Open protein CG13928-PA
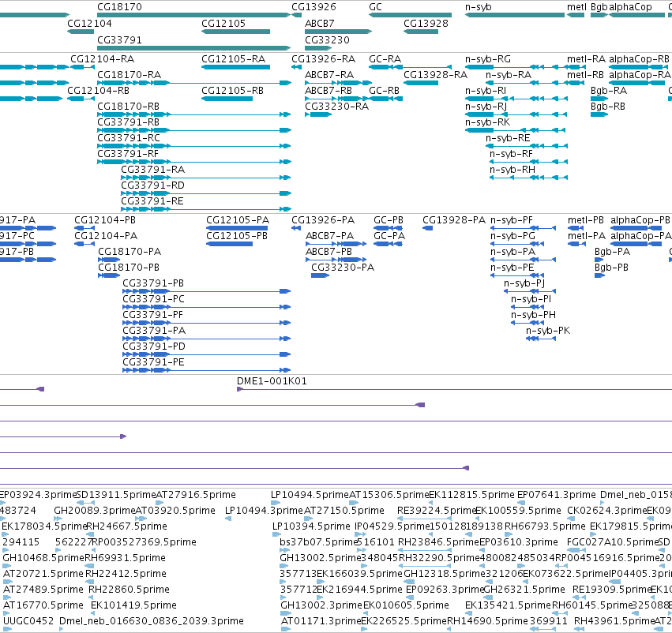This screenshot has width=672, height=633. (x=454, y=219)
